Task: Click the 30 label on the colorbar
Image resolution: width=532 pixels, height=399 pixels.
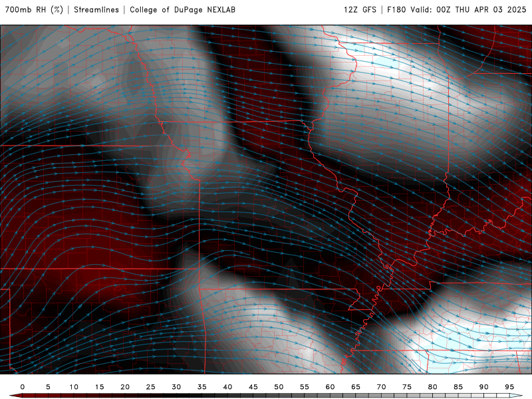Action: tap(176, 387)
